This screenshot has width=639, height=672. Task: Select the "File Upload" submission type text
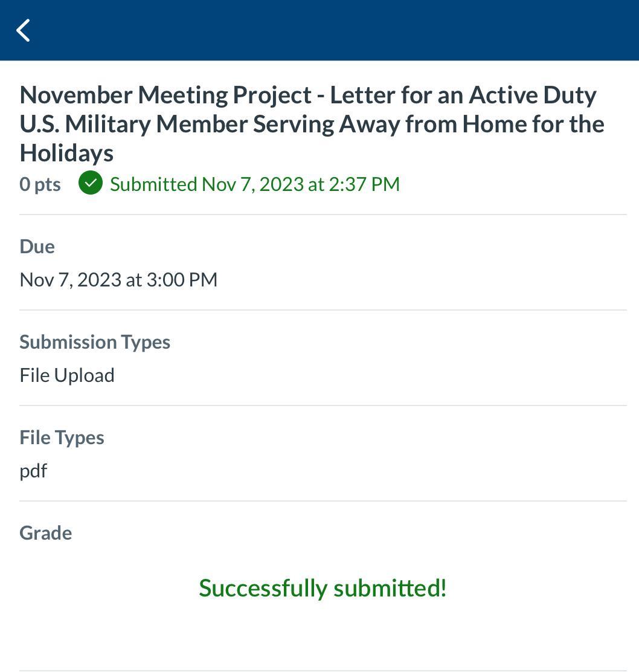[x=67, y=375]
